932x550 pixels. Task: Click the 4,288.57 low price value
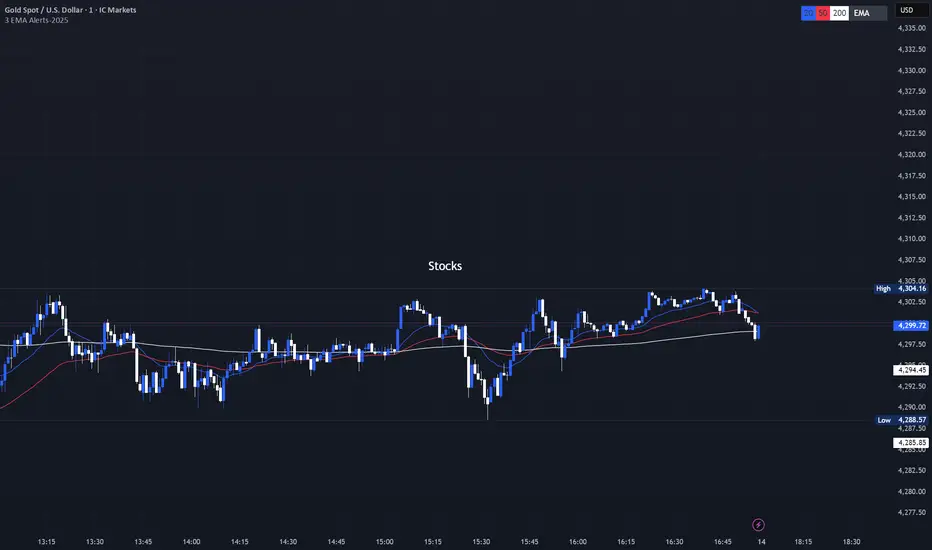[911, 420]
